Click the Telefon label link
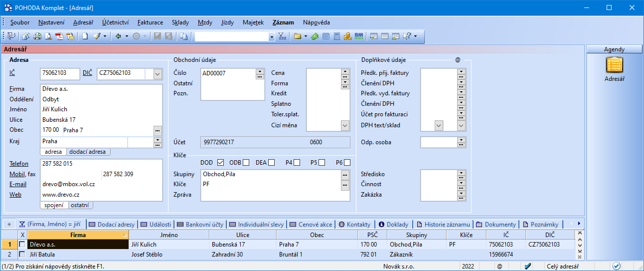 pyautogui.click(x=19, y=164)
